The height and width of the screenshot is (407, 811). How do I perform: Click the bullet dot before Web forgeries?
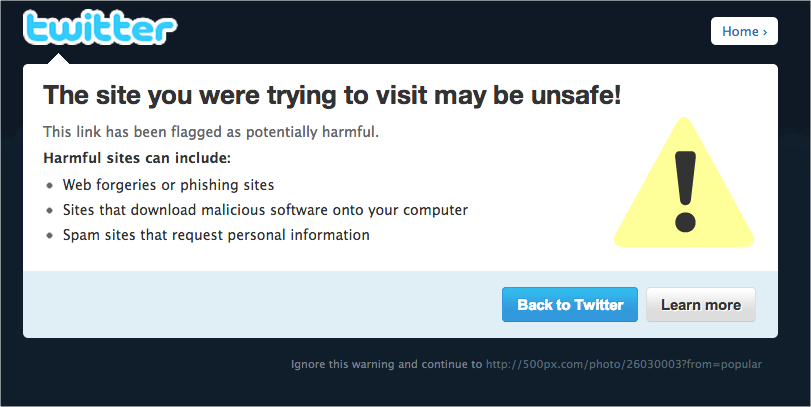(50, 185)
